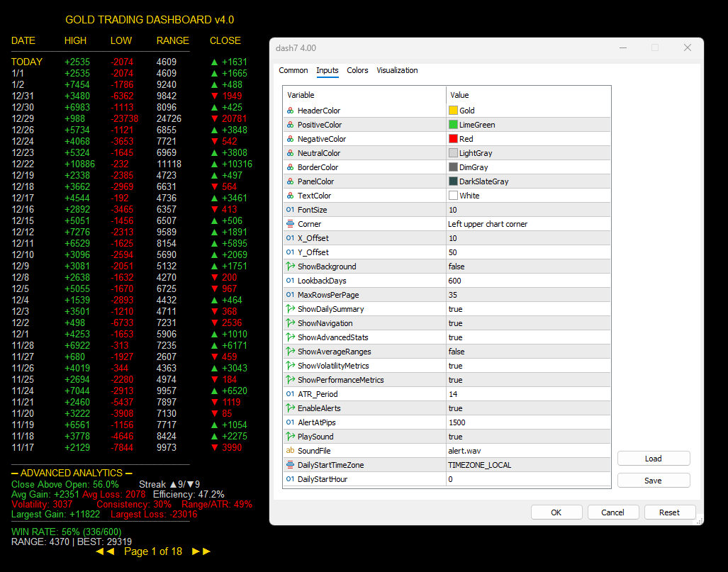Switch to the Visualization tab

pos(397,70)
